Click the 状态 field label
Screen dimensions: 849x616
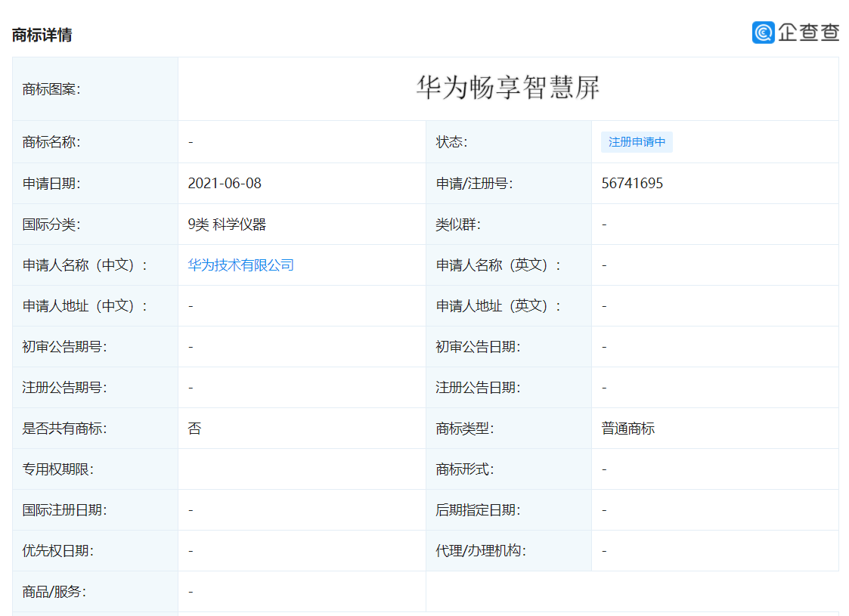451,142
